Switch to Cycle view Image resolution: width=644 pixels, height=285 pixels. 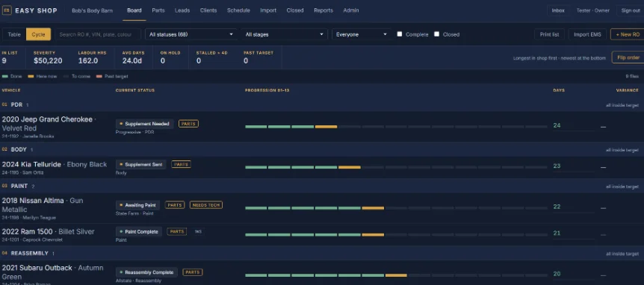click(38, 34)
